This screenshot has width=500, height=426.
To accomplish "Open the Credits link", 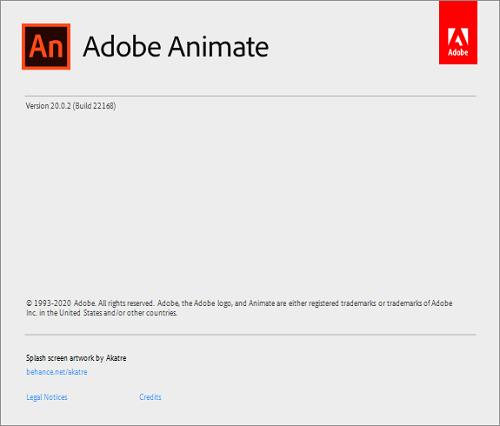I will [150, 397].
